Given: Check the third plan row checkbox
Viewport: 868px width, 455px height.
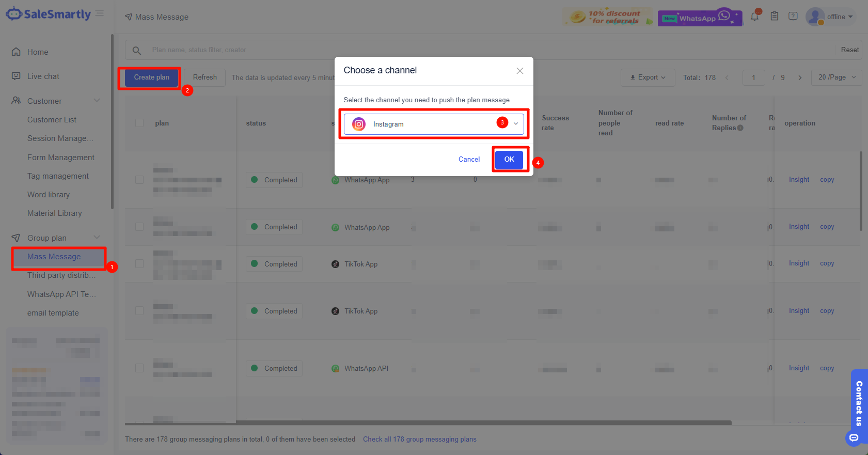Looking at the screenshot, I should [x=139, y=264].
